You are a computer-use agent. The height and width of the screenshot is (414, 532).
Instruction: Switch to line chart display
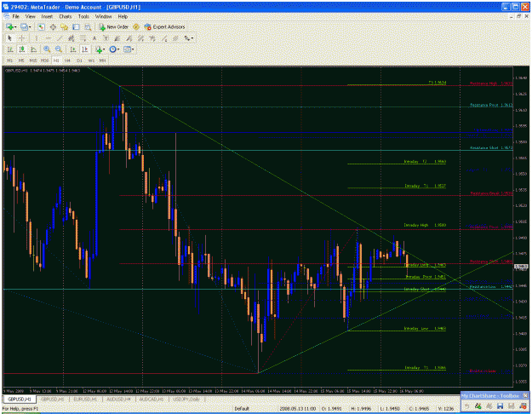point(33,49)
